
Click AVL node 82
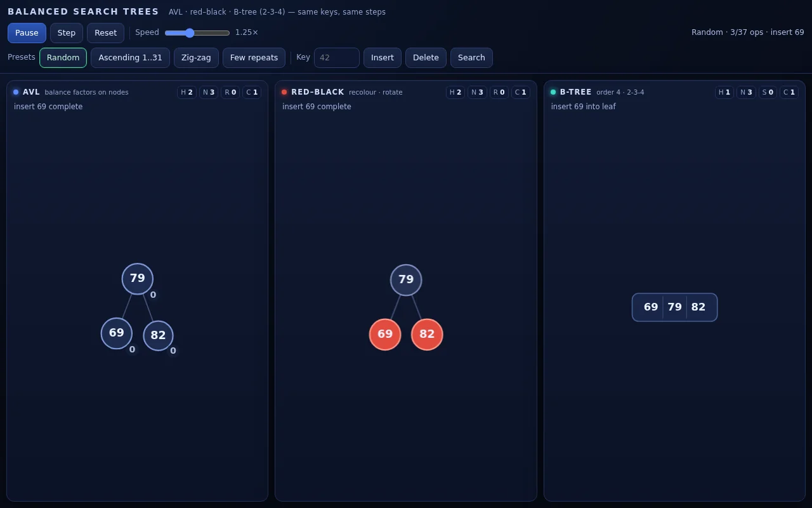(x=158, y=336)
